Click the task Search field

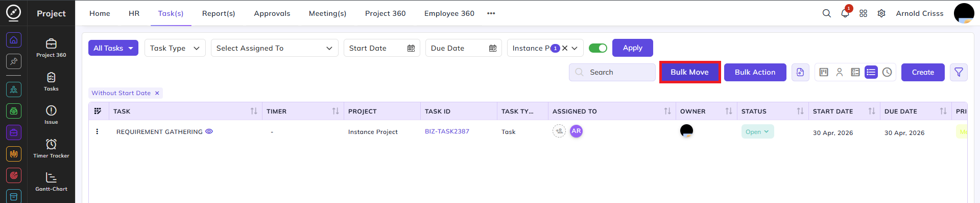click(612, 72)
